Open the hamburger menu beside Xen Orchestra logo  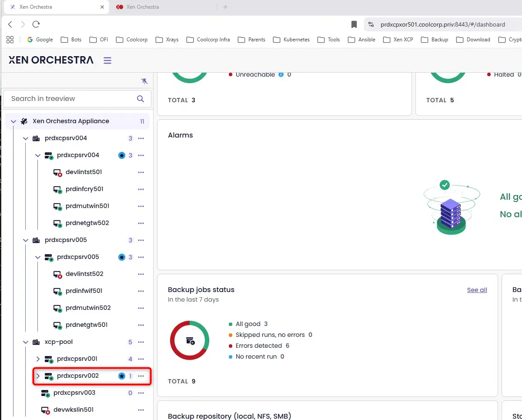click(107, 60)
